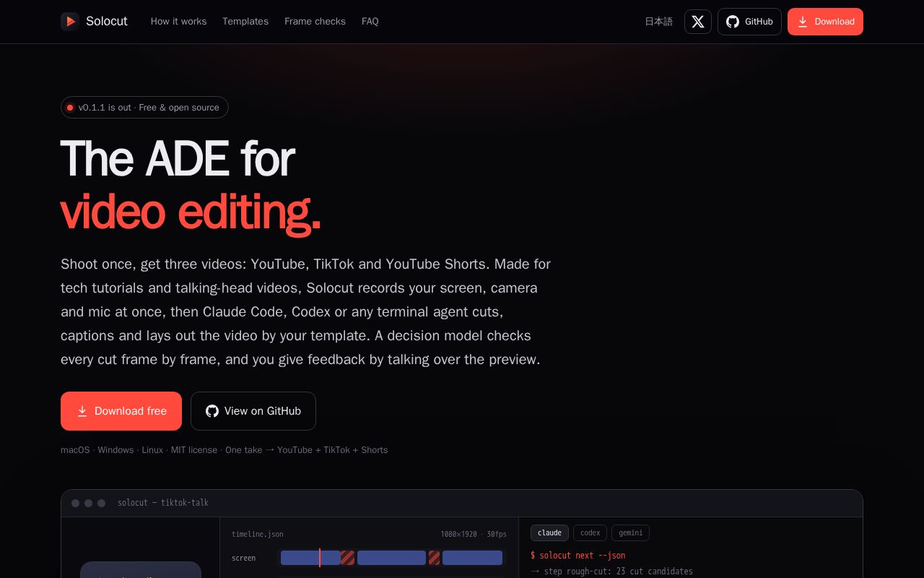Click the '$ solocut next --json' command line
This screenshot has height=578, width=924.
click(x=578, y=556)
